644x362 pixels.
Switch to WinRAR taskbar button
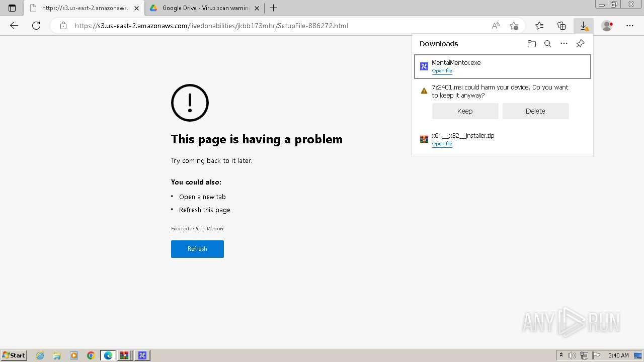click(125, 355)
